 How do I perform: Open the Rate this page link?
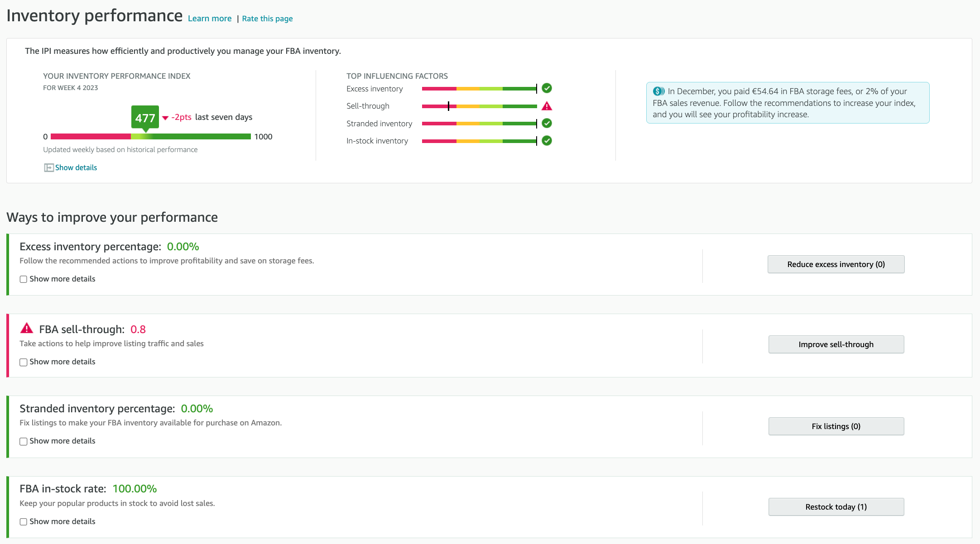pos(267,19)
